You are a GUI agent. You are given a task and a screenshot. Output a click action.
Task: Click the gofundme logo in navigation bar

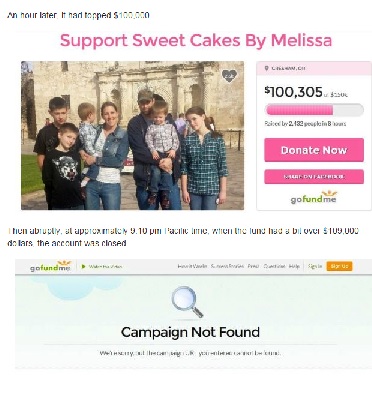(51, 266)
